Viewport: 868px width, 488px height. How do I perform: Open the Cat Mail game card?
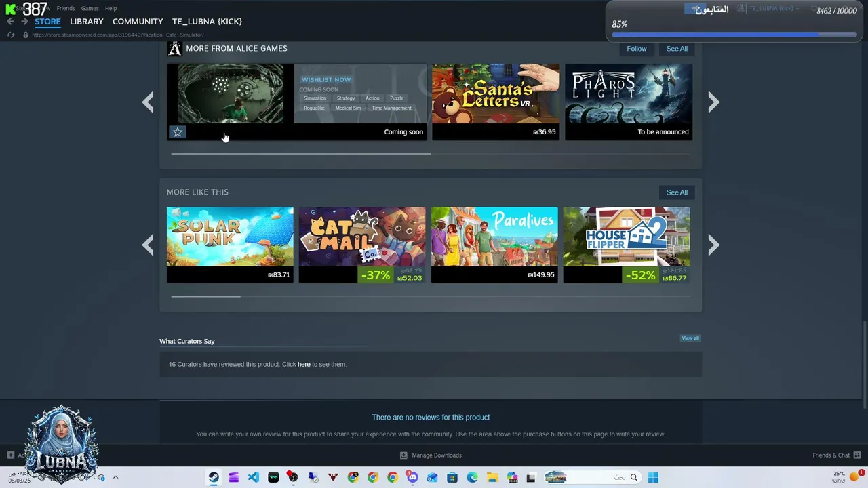tap(362, 245)
